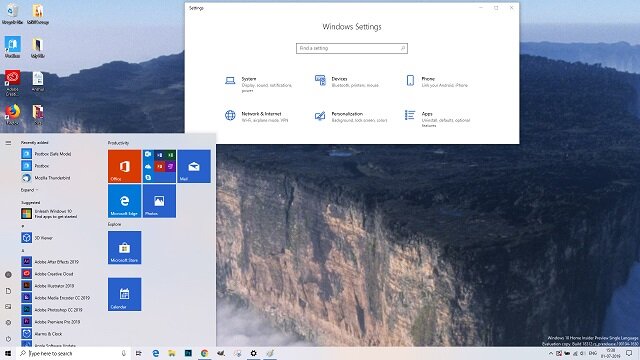Image resolution: width=640 pixels, height=360 pixels.
Task: Open Documents from Start menu sidebar
Action: click(x=8, y=291)
